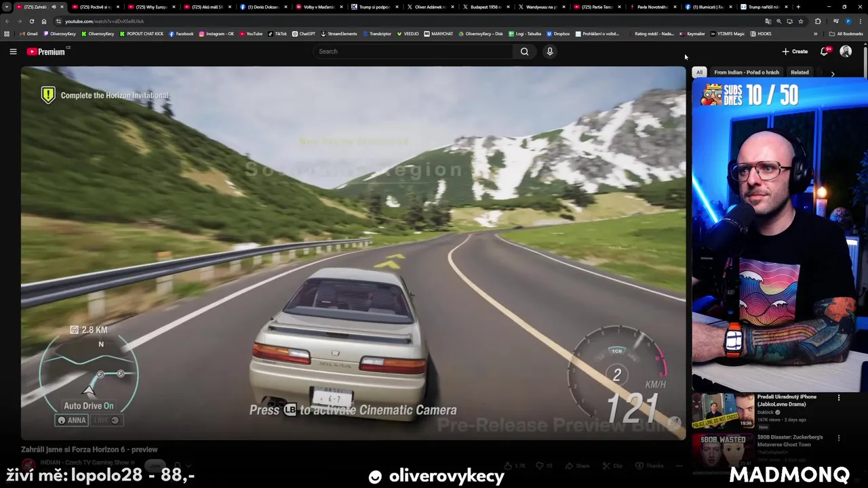Switch to the Budapest 1956 tab
868x488 pixels.
[485, 7]
